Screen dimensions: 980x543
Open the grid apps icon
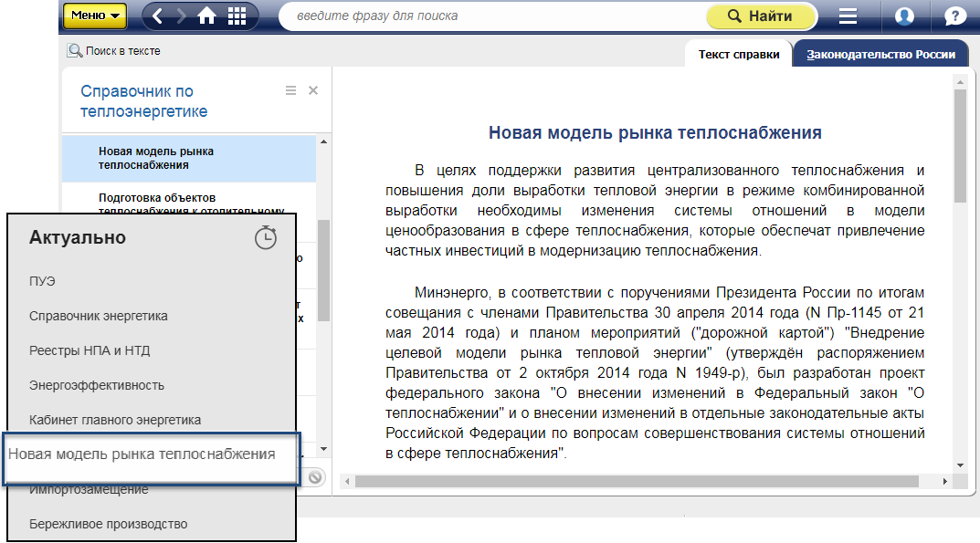tap(237, 16)
